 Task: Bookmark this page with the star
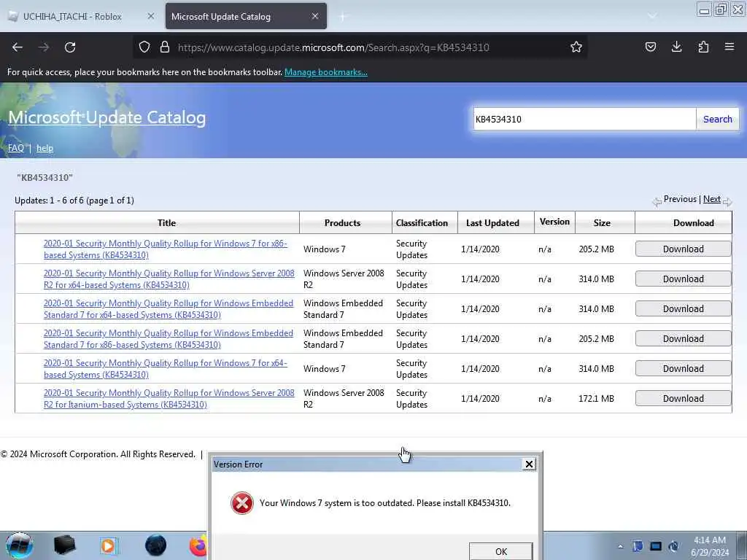(x=576, y=47)
